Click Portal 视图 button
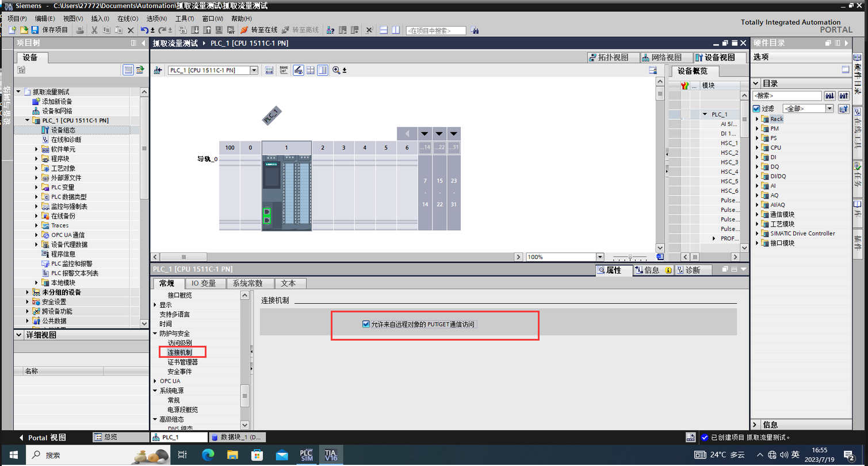Viewport: 868px width, 466px height. (43, 437)
